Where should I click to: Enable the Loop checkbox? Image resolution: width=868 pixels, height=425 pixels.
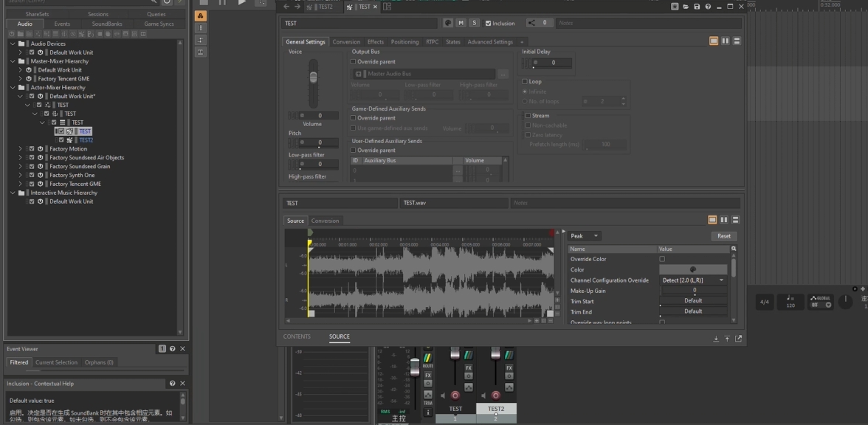click(x=525, y=82)
